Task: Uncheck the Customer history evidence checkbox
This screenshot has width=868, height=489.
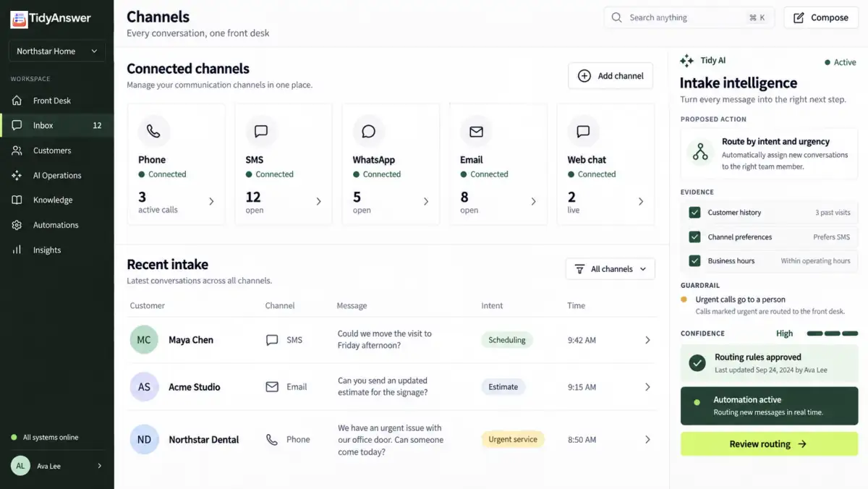Action: 694,213
